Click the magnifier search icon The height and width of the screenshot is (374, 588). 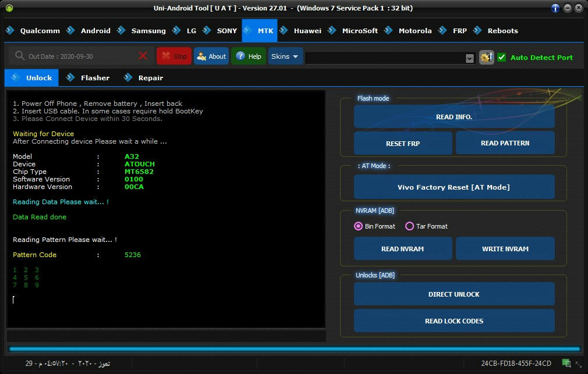tap(19, 56)
